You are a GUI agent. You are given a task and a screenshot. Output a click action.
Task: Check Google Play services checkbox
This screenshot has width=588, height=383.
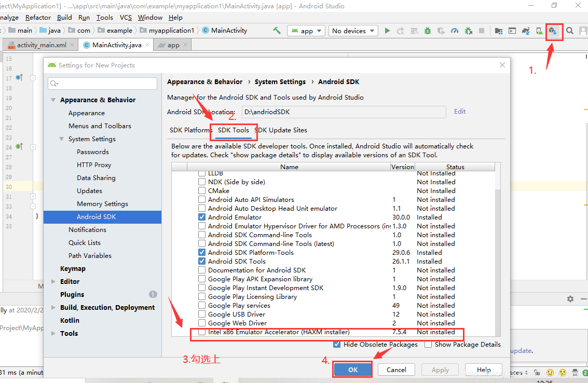(202, 305)
